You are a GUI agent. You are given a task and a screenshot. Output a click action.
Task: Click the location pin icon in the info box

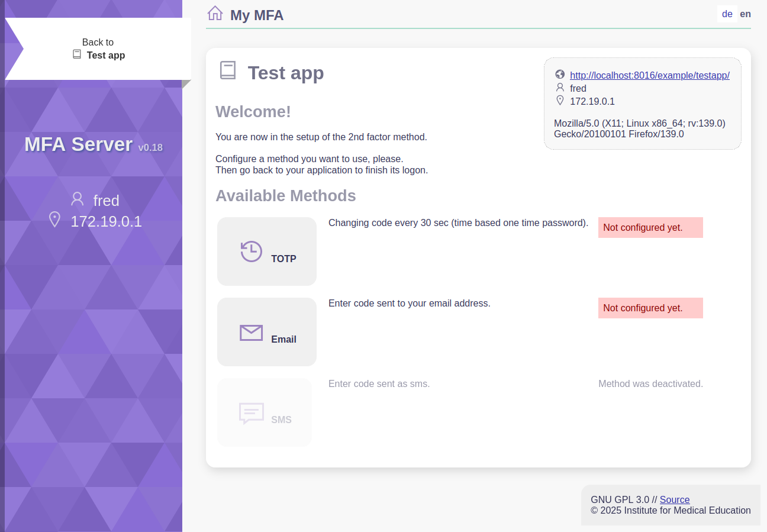pyautogui.click(x=560, y=101)
